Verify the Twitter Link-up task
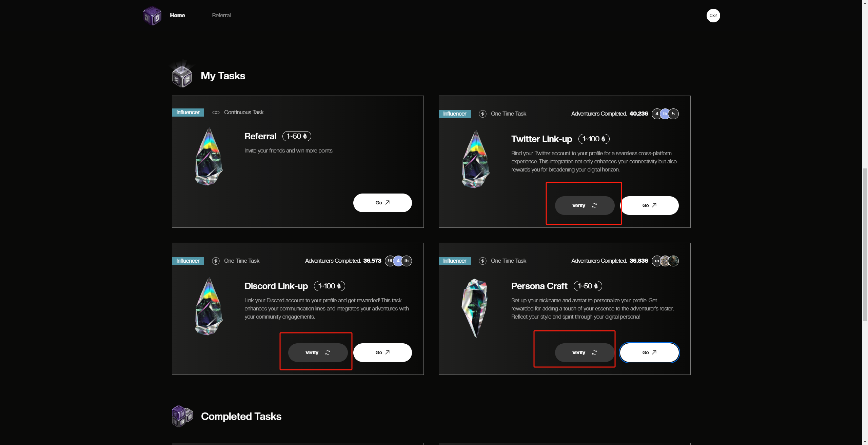Image resolution: width=868 pixels, height=445 pixels. [585, 205]
